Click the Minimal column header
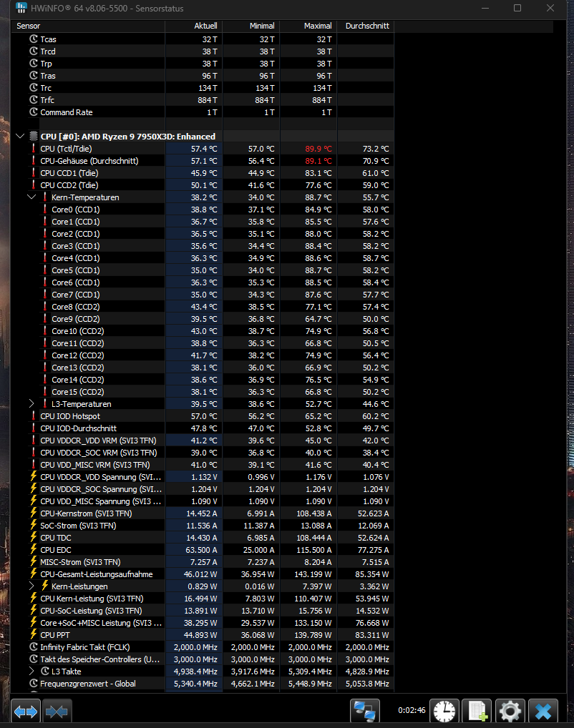Image resolution: width=574 pixels, height=728 pixels. pos(251,26)
